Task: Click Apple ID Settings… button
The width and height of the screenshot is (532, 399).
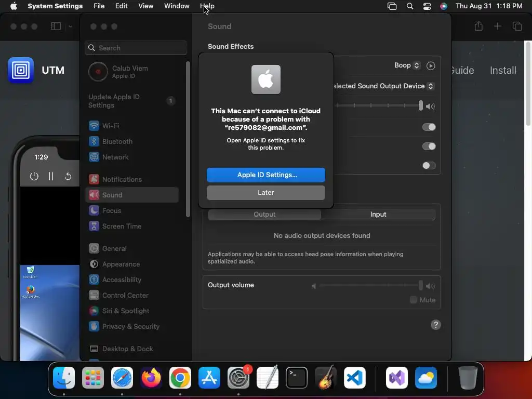Action: click(265, 175)
